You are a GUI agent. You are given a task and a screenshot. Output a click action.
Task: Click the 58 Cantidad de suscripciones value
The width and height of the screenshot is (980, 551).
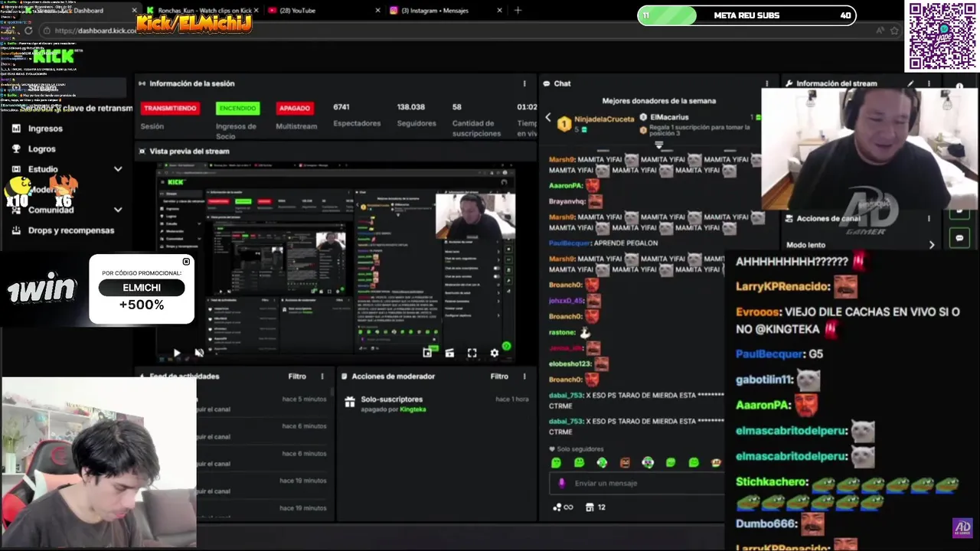pos(456,107)
